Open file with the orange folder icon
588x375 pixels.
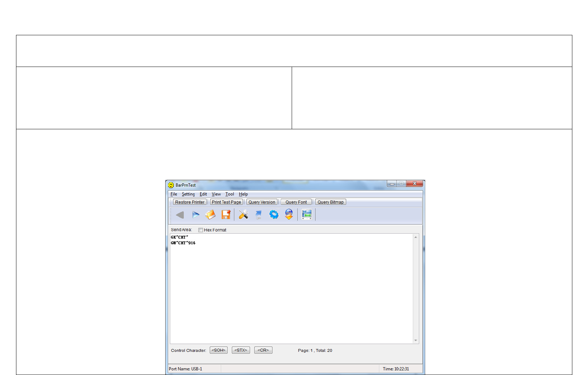(210, 215)
